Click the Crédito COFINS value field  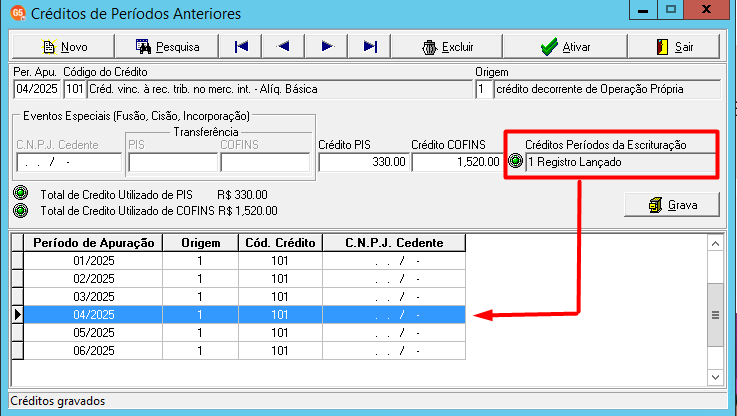(457, 162)
